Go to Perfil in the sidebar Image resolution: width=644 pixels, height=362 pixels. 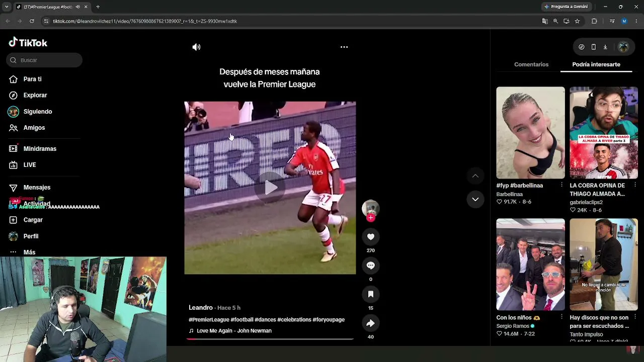click(31, 236)
